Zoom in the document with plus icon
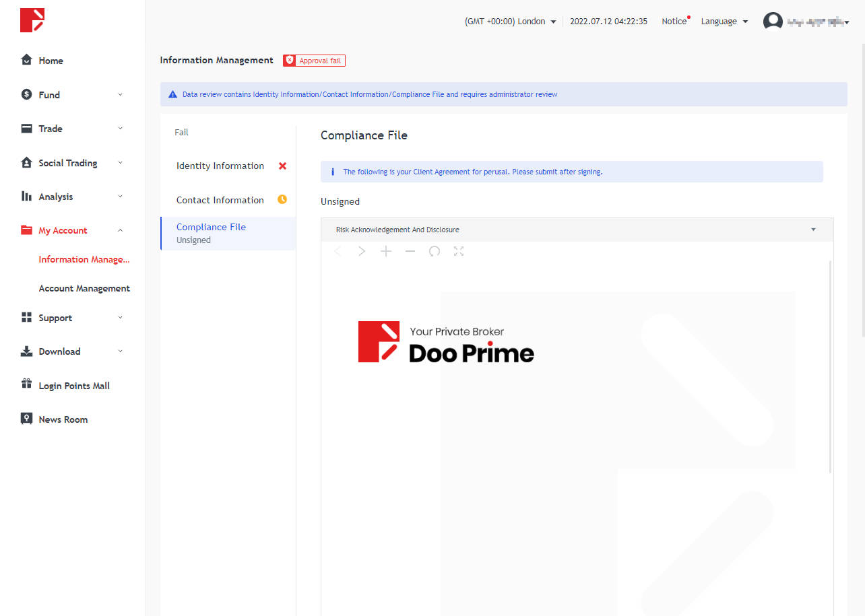 tap(386, 251)
